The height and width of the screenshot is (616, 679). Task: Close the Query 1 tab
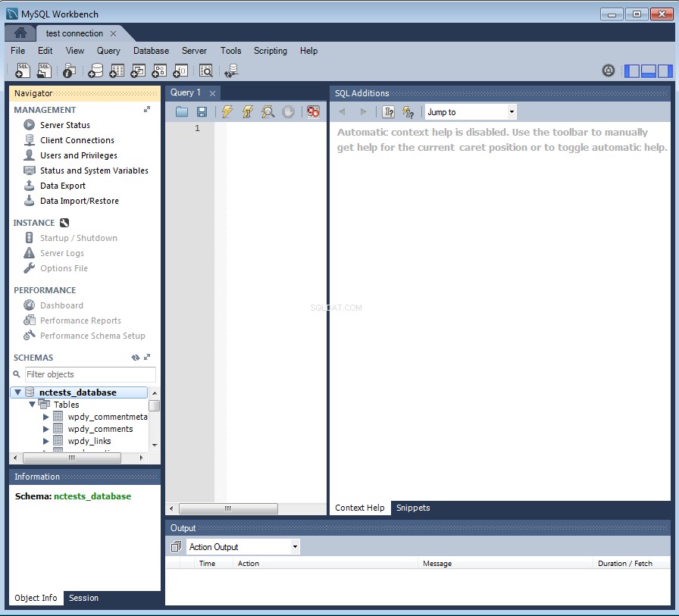[212, 93]
